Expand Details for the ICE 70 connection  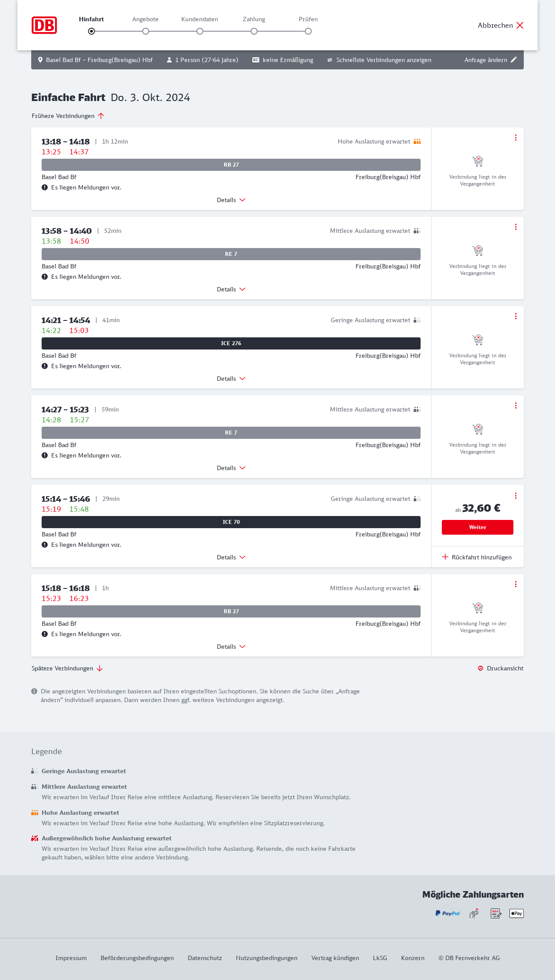[x=231, y=557]
